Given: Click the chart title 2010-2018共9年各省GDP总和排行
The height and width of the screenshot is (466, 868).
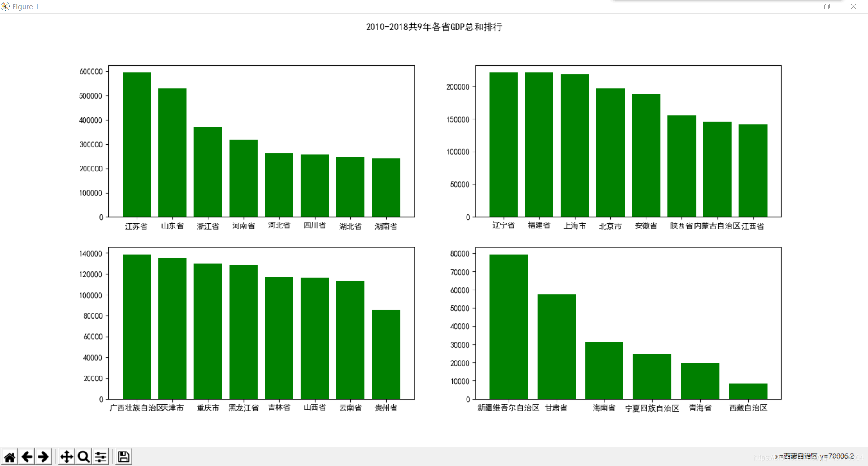Looking at the screenshot, I should 434,27.
